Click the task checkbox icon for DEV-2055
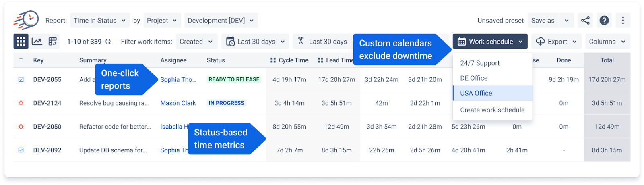Viewport: 644px width, 185px height. [21, 79]
